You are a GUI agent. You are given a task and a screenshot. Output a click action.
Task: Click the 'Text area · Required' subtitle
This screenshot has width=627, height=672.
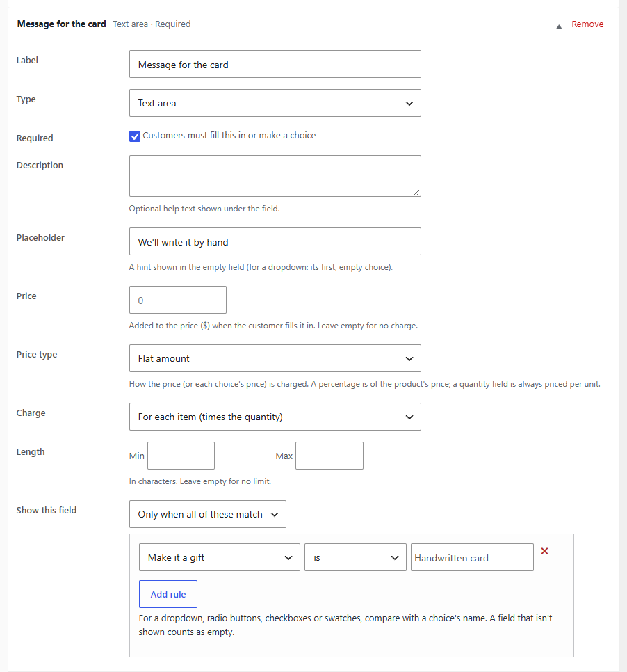point(152,24)
